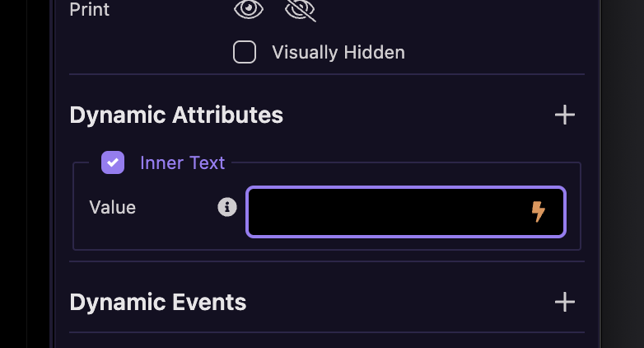Click the Print row label
Screen dimensions: 644x348
tap(89, 9)
